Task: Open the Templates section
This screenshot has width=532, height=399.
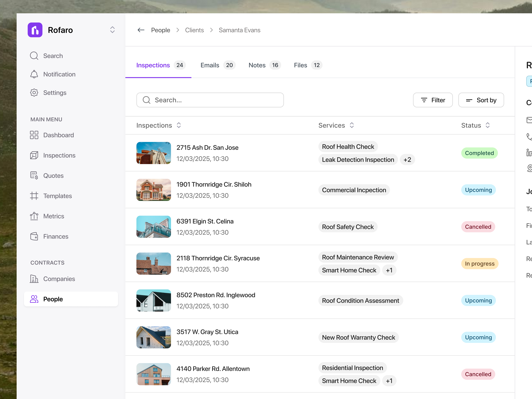Action: [34, 196]
